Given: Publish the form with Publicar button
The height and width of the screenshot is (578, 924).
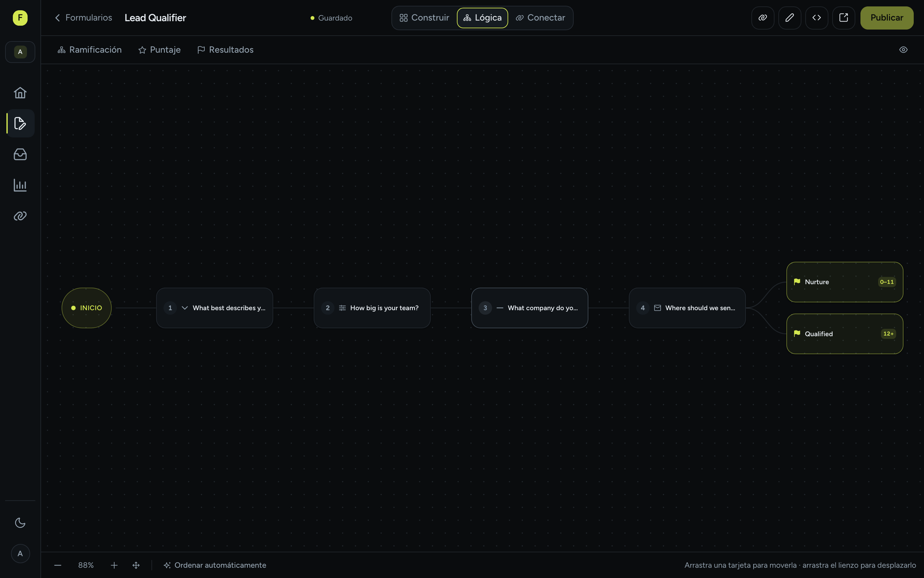Looking at the screenshot, I should (886, 18).
